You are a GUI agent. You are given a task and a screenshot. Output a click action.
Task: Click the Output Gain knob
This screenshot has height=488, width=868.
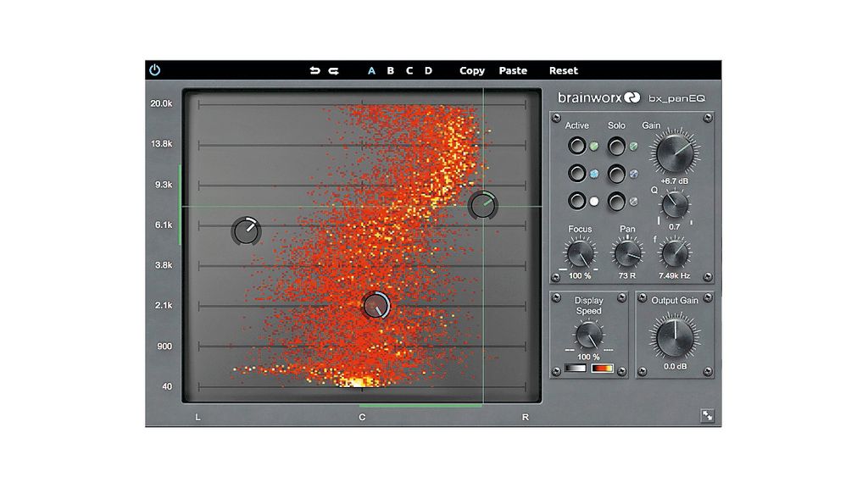tap(675, 337)
